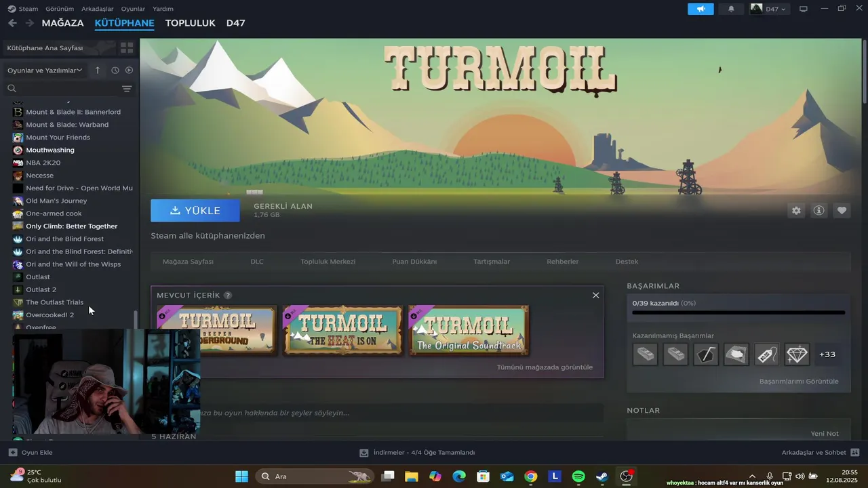Open the Tartışmalar link
Viewport: 868px width, 488px height.
pyautogui.click(x=492, y=262)
